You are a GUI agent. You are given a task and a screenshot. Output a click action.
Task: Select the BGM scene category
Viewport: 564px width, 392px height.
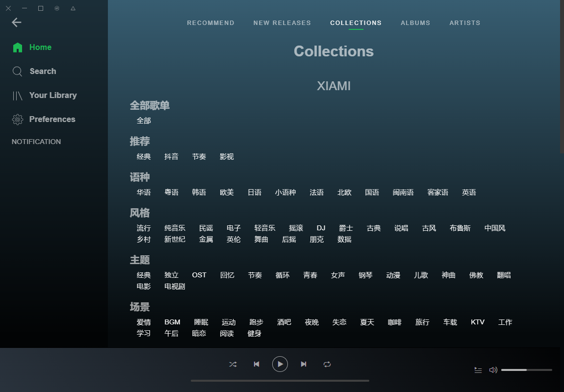pos(172,322)
